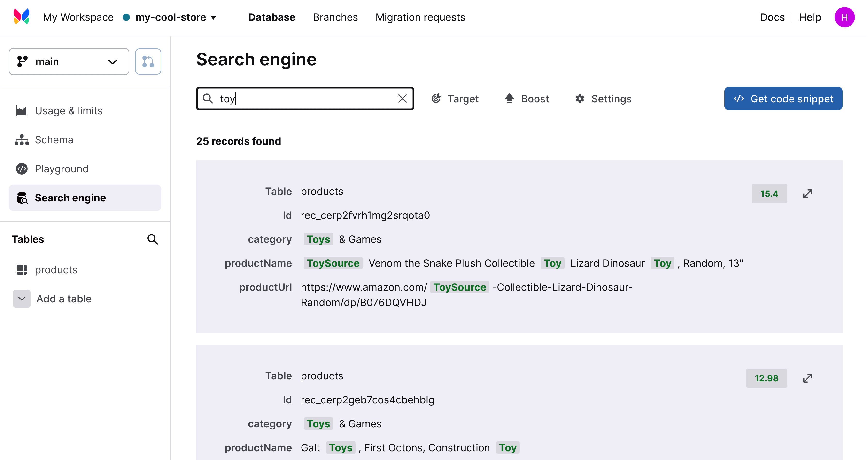
Task: Click Add a table label
Action: [x=64, y=299]
